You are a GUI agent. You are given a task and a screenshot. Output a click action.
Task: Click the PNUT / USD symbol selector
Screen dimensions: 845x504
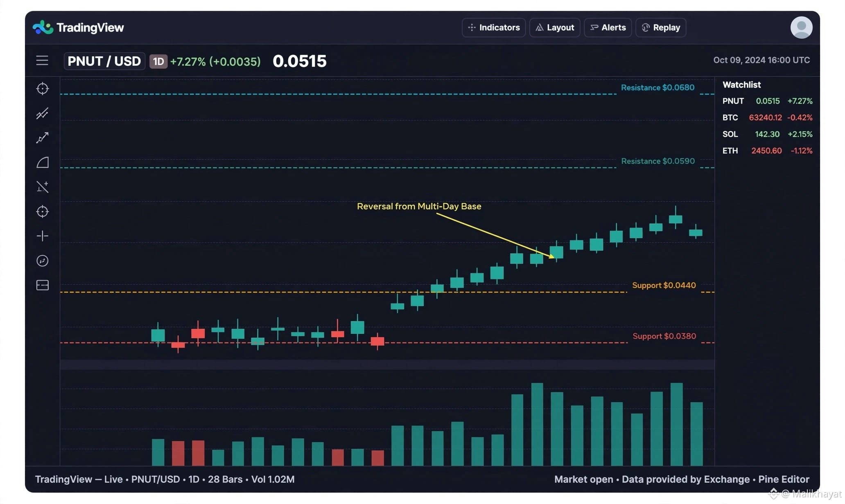tap(104, 61)
